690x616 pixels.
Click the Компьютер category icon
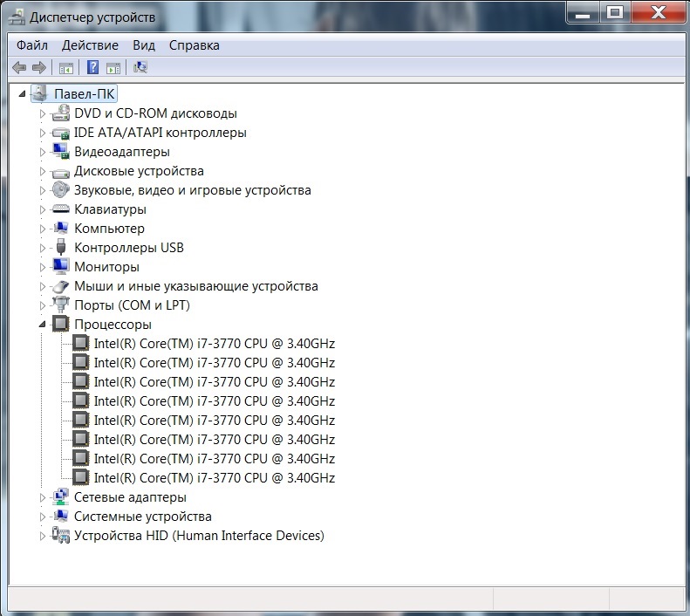(x=60, y=228)
